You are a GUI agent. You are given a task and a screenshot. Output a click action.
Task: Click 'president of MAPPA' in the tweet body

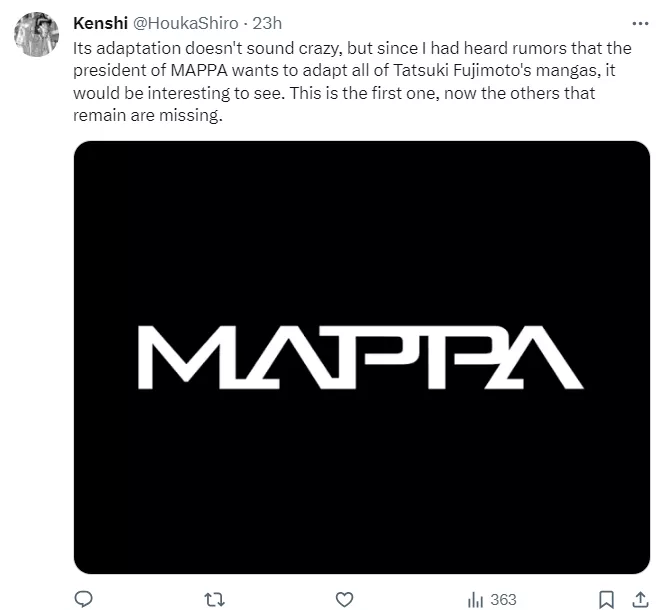click(x=150, y=70)
